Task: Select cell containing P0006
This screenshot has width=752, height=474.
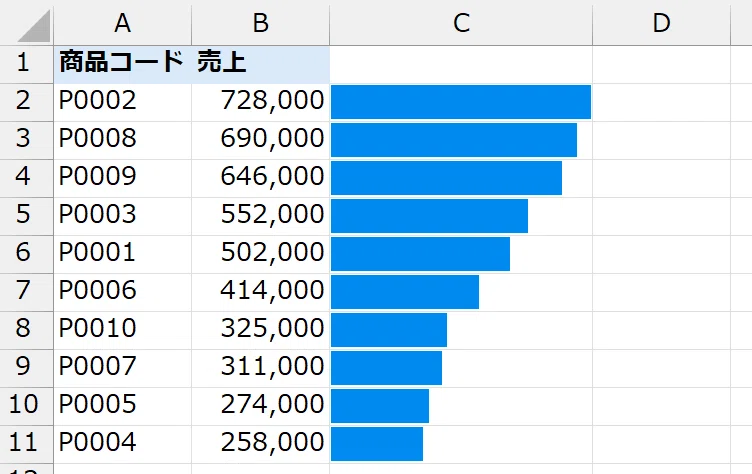Action: pos(123,292)
